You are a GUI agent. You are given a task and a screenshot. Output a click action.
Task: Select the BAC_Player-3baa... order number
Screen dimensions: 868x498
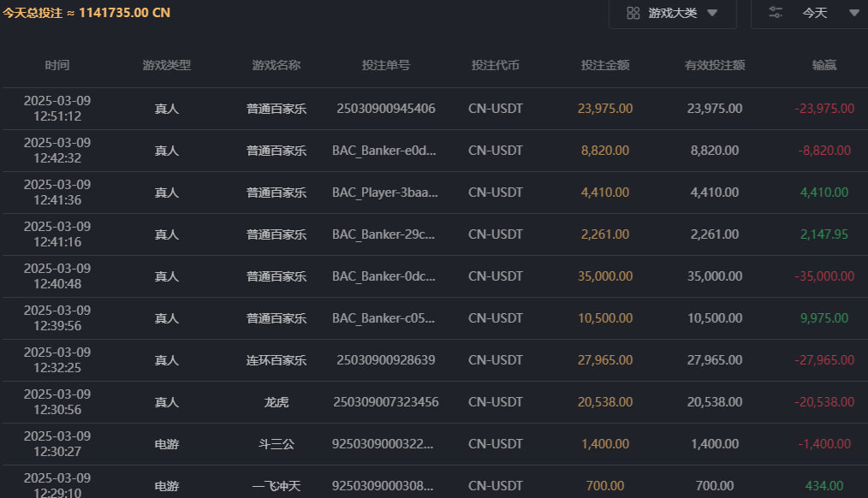tap(386, 193)
